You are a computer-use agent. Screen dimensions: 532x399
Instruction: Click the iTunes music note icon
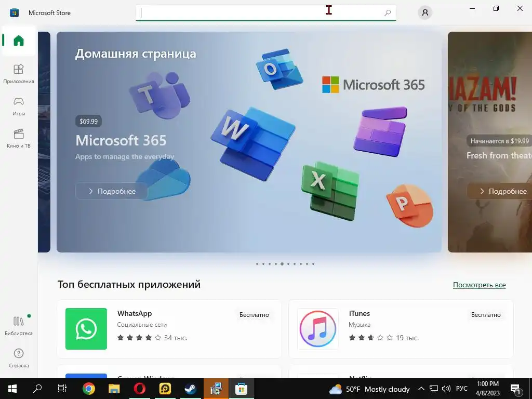point(318,329)
